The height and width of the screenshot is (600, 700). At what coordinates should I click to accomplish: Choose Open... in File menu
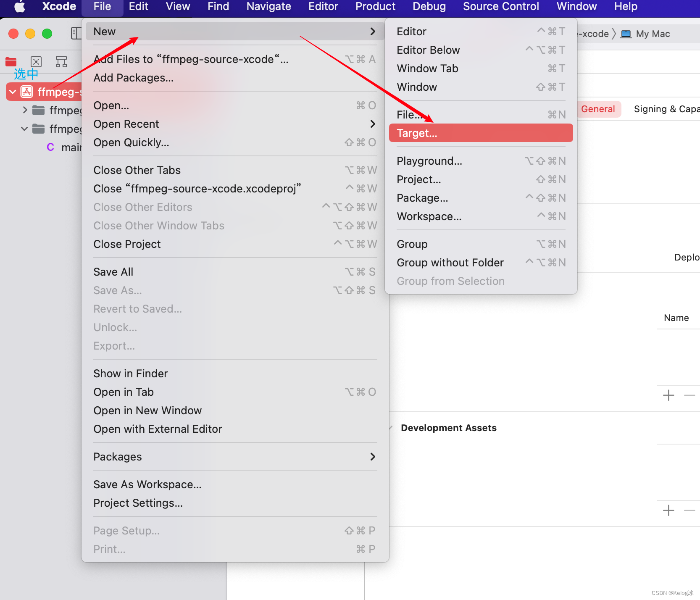tap(235, 105)
